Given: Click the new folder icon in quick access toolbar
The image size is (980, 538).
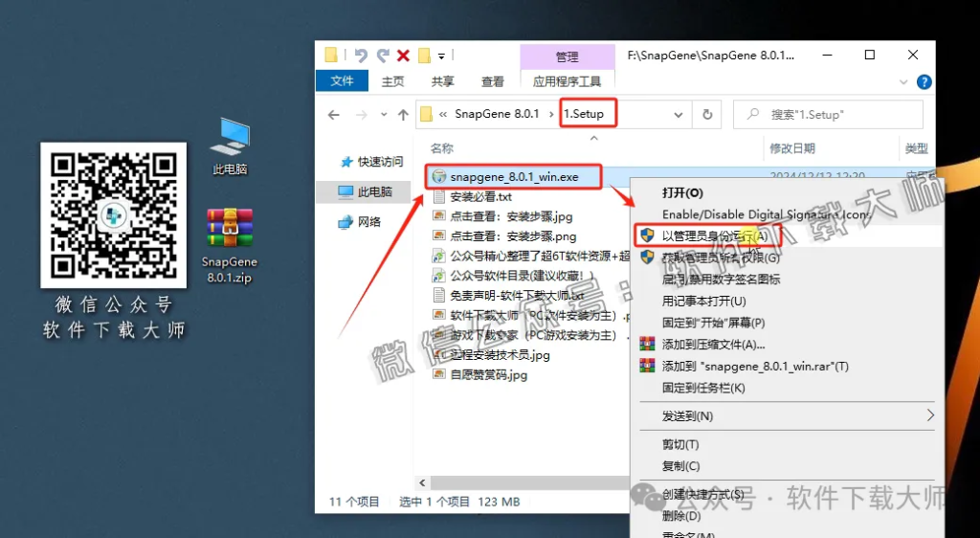Looking at the screenshot, I should (x=424, y=56).
